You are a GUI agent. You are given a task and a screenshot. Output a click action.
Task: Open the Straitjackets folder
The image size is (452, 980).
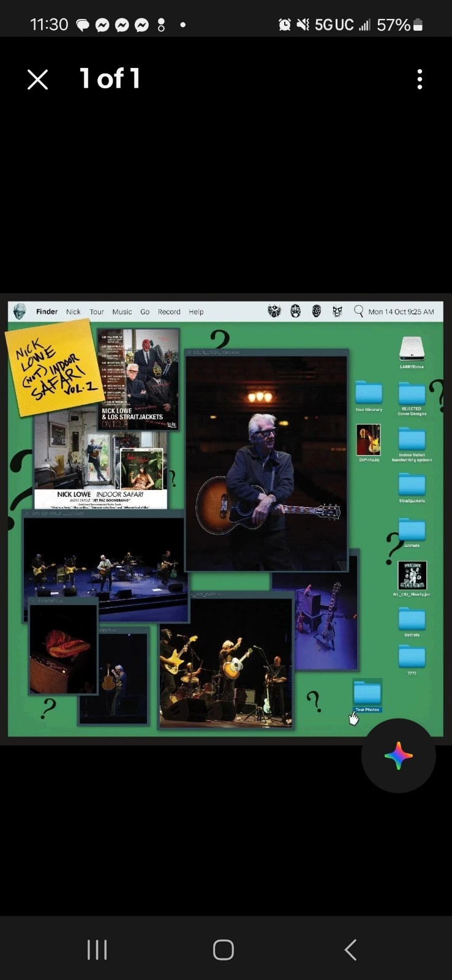point(412,488)
